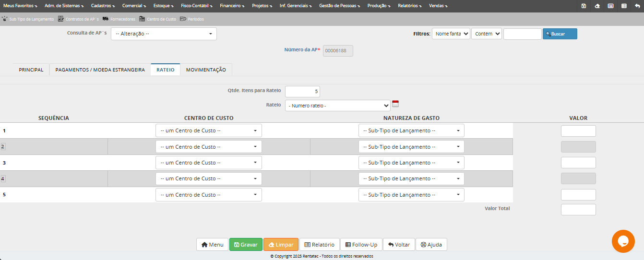Switch to the MOVIMENTAÇÃO tab
The width and height of the screenshot is (644, 260).
tap(206, 70)
